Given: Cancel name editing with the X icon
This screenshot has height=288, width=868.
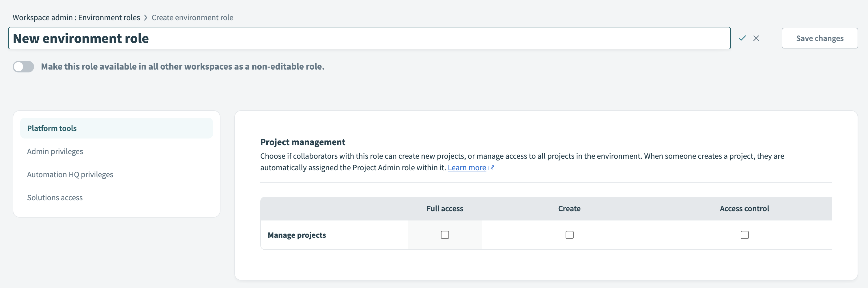Looking at the screenshot, I should (756, 38).
